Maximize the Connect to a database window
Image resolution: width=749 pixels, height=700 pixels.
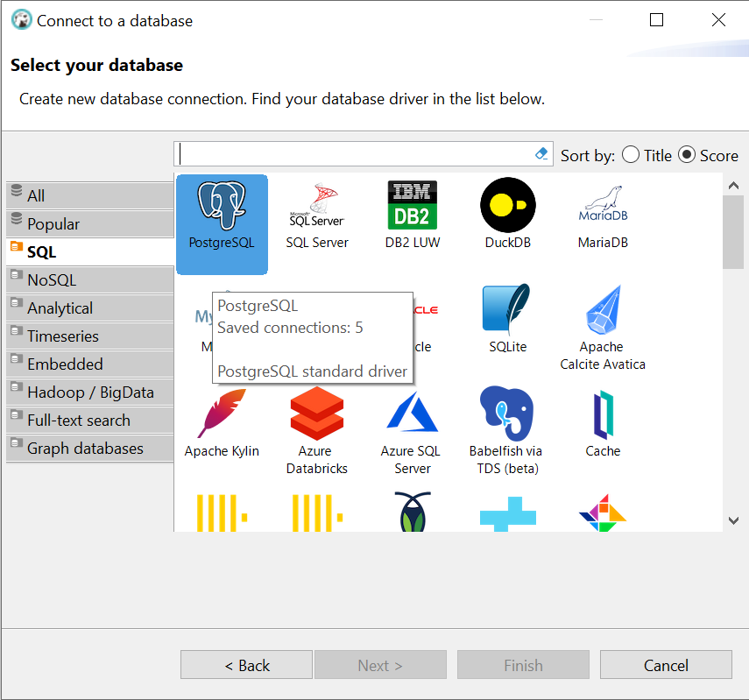(x=656, y=20)
